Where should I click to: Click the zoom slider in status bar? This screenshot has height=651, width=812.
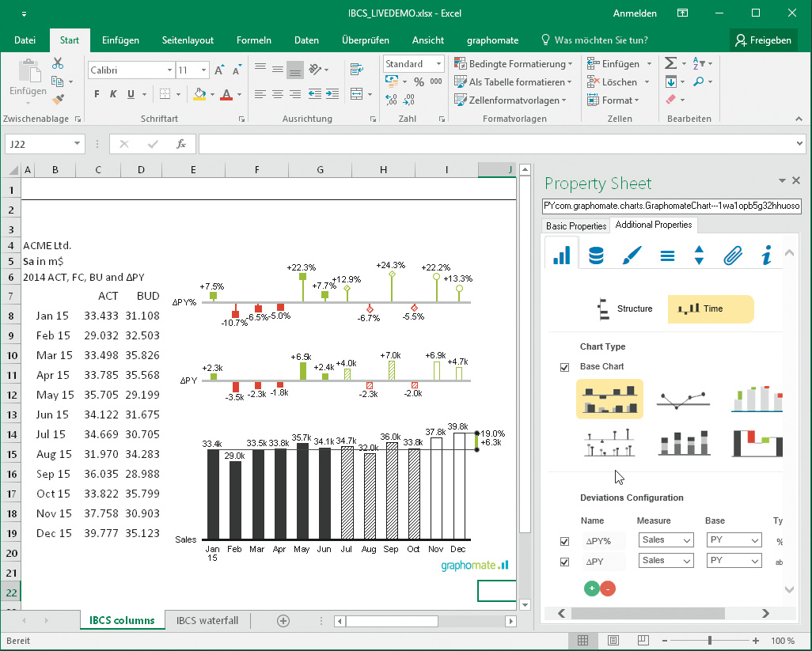click(x=710, y=640)
